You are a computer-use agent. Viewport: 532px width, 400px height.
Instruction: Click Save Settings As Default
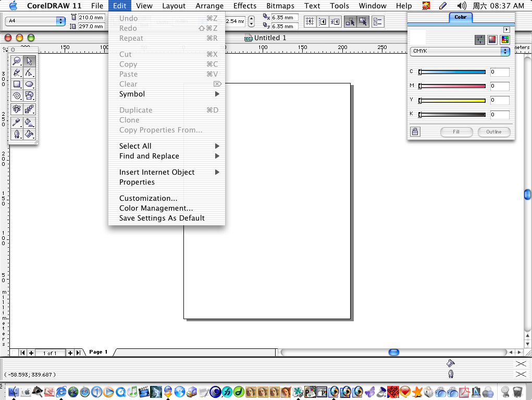click(x=167, y=218)
